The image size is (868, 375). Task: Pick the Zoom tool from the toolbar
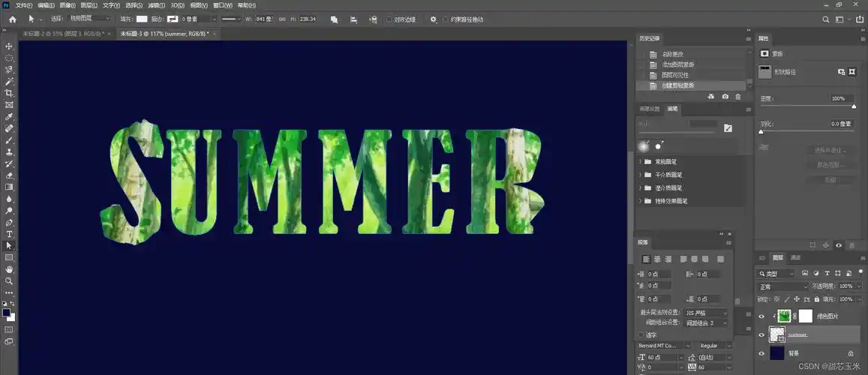[9, 280]
